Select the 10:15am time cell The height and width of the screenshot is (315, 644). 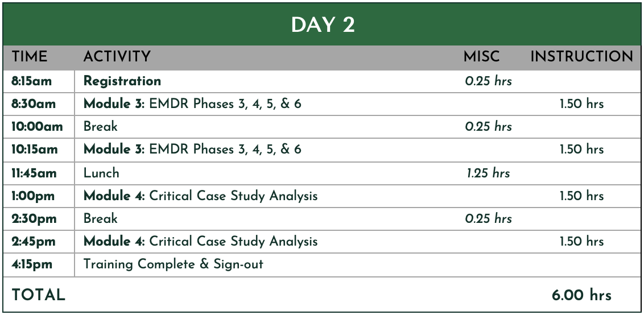(35, 150)
